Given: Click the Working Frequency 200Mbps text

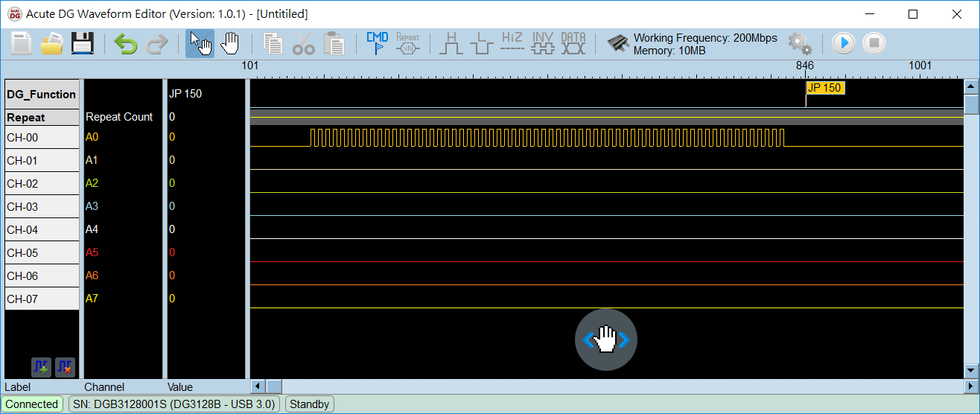Looking at the screenshot, I should pyautogui.click(x=705, y=38).
